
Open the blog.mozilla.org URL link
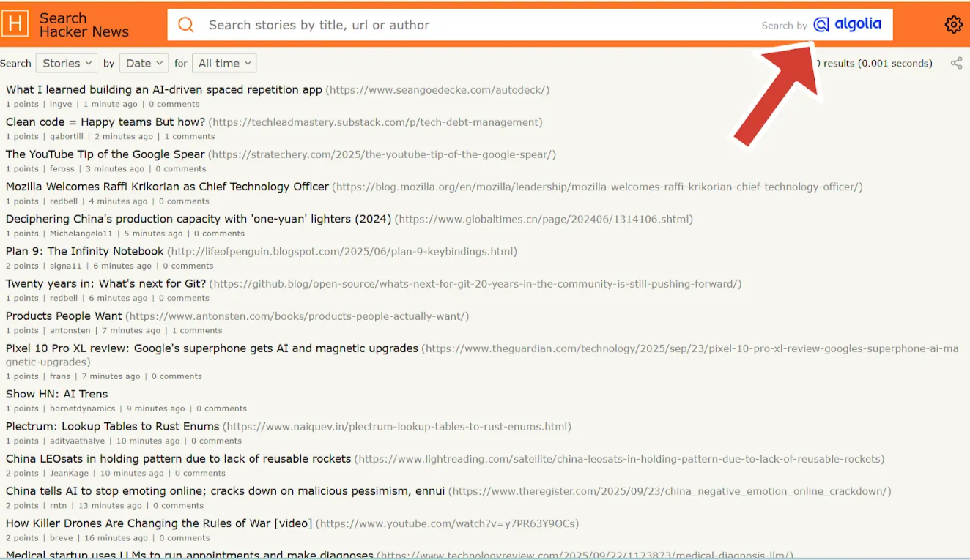click(598, 187)
